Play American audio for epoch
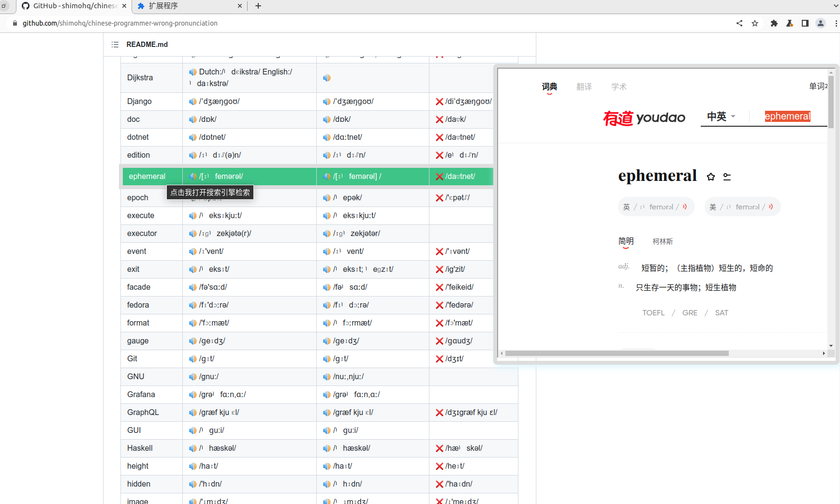 [326, 198]
